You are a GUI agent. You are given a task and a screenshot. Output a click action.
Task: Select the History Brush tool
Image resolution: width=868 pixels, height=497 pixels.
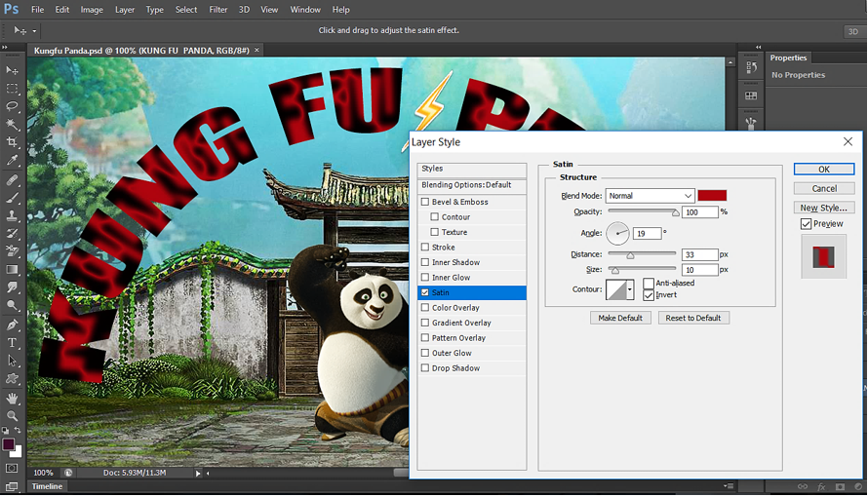(12, 233)
